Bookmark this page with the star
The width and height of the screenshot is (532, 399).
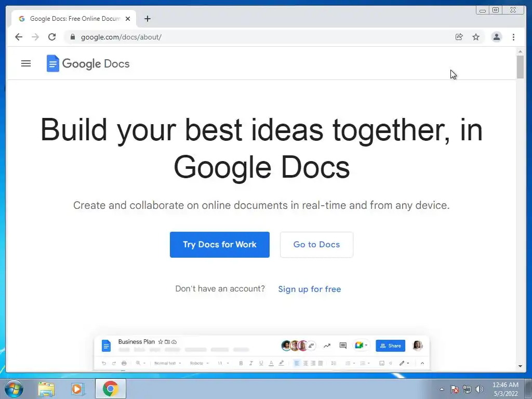pyautogui.click(x=476, y=37)
